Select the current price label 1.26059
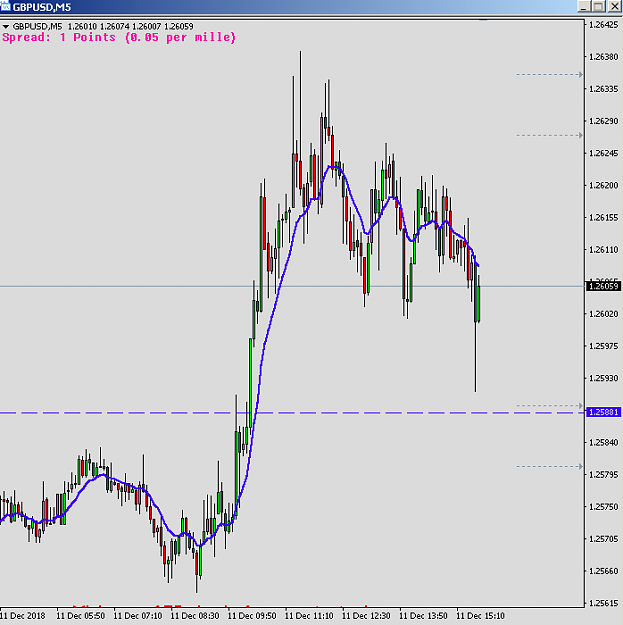This screenshot has height=625, width=623. click(603, 286)
